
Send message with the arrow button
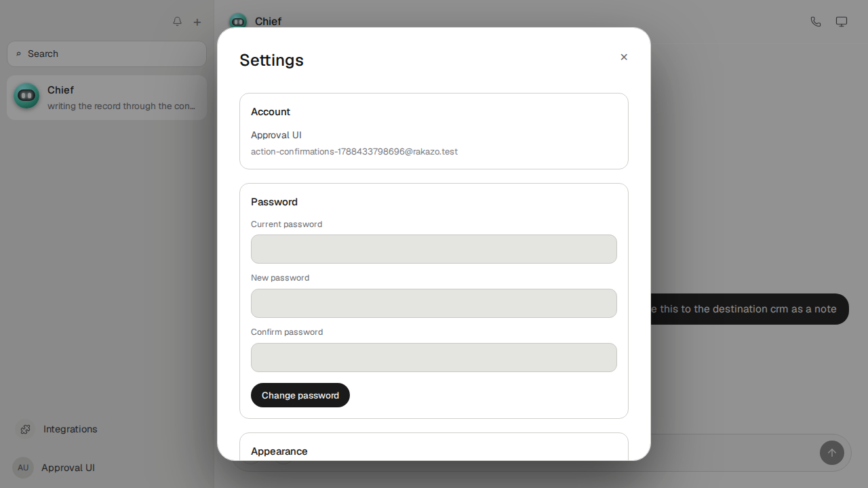pyautogui.click(x=832, y=453)
